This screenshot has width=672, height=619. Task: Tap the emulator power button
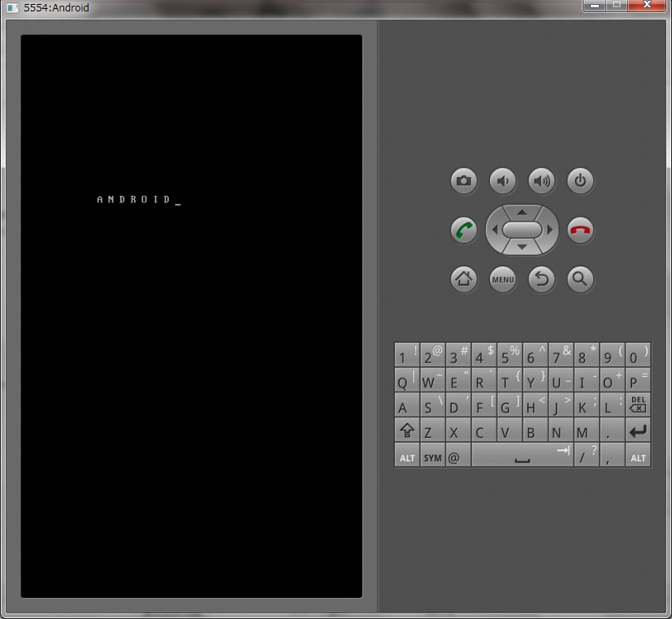(x=580, y=181)
